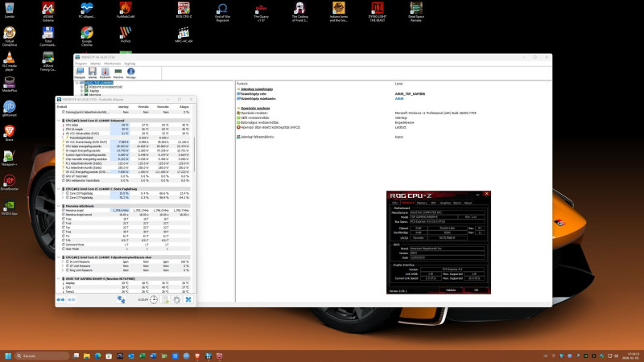Click the network computers icon in sensor toolbar

(122, 300)
